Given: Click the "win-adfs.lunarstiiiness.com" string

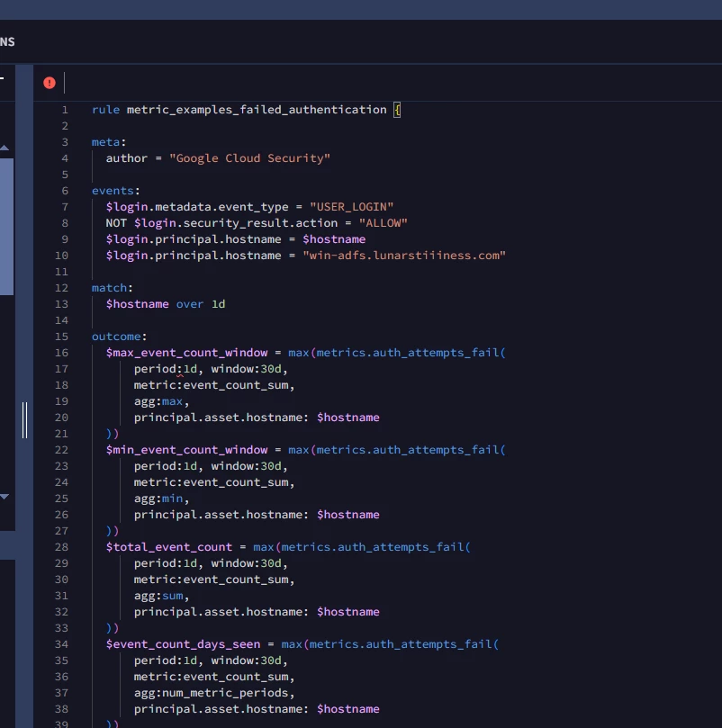Looking at the screenshot, I should (x=403, y=256).
